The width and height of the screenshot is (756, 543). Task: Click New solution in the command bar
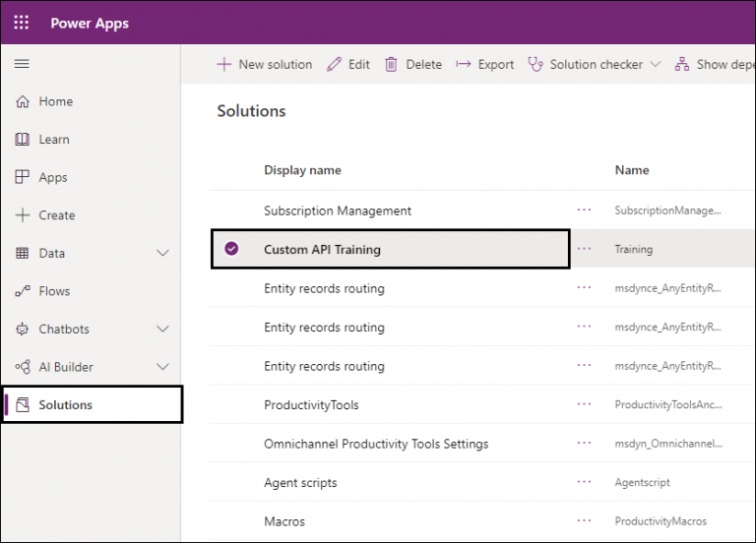(264, 65)
